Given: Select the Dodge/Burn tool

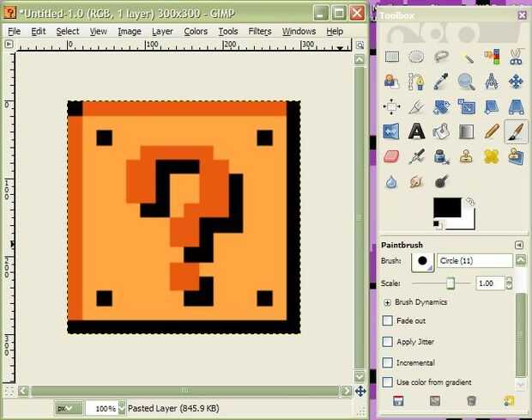Looking at the screenshot, I should pos(441,182).
